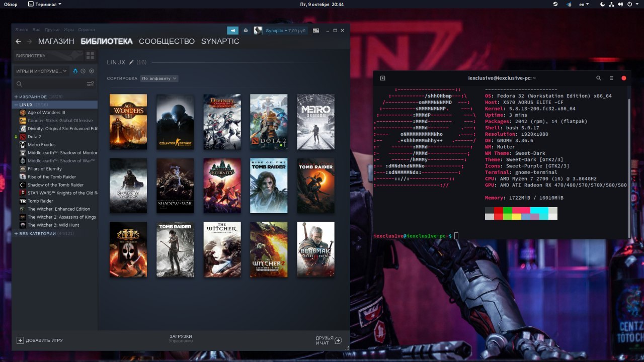Click the Steam tray icon
The image size is (644, 362).
[x=555, y=4]
